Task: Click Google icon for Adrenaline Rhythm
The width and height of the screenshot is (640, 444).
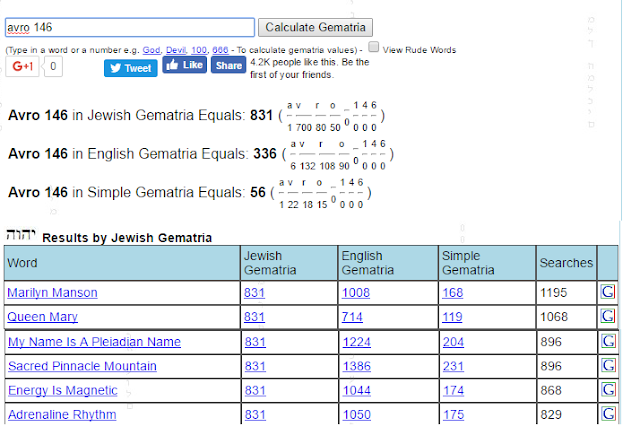Action: (x=608, y=414)
